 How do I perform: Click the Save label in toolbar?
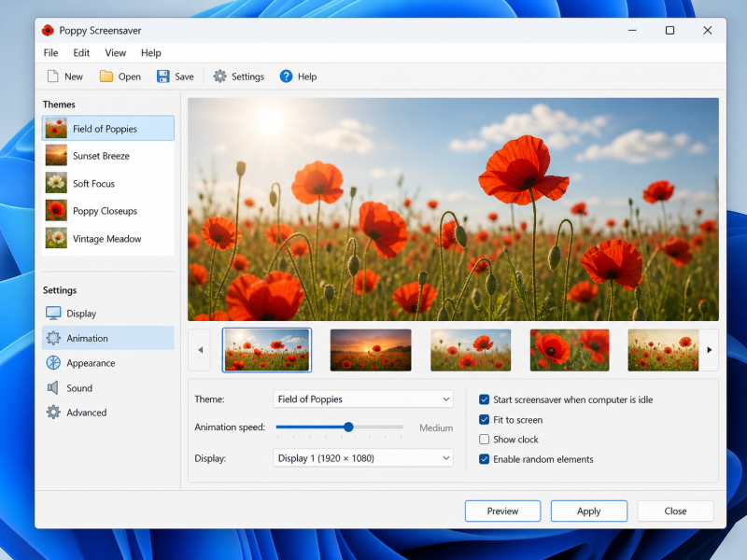184,77
